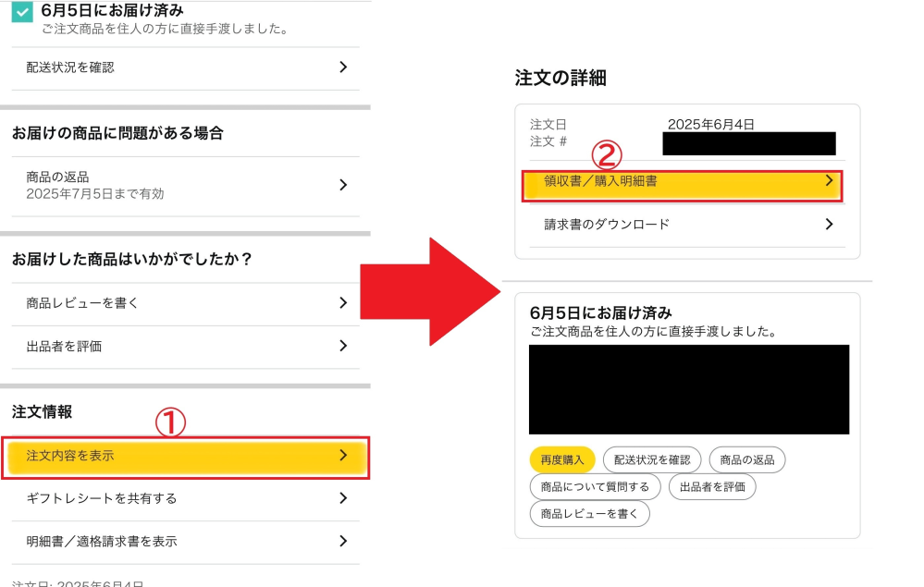Click 商品の返品 pill button
Viewport: 924px width, 587px height.
click(x=747, y=459)
